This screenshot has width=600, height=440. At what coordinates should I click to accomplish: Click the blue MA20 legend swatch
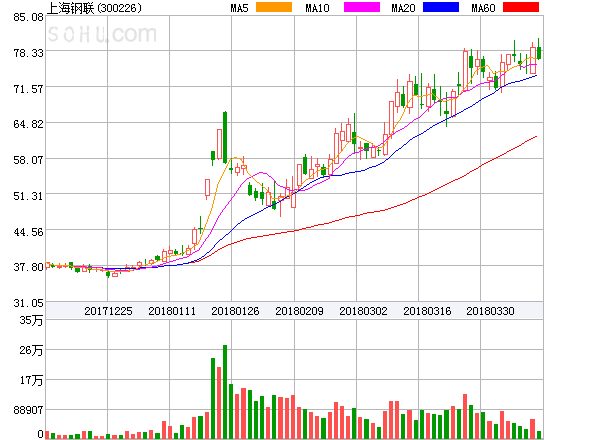point(441,7)
